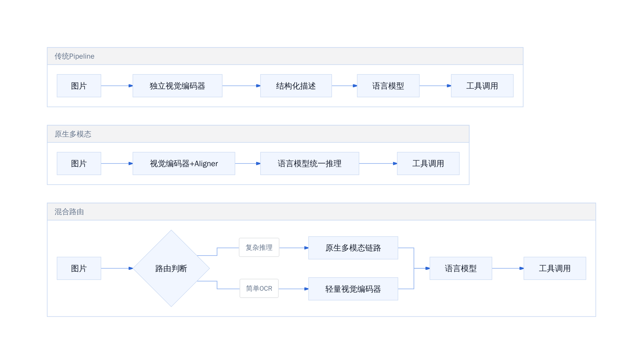Select the 轻量视觉编码器 node

353,289
